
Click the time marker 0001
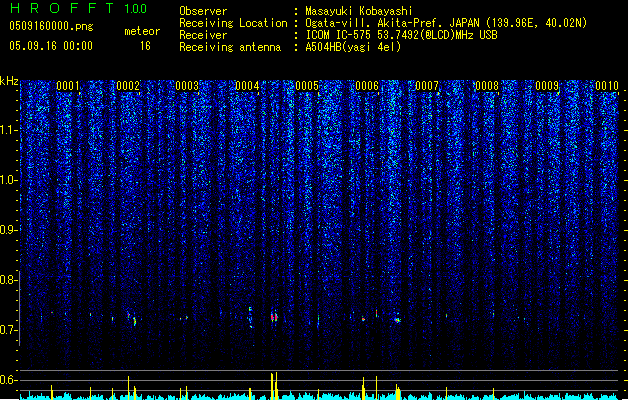click(x=67, y=86)
